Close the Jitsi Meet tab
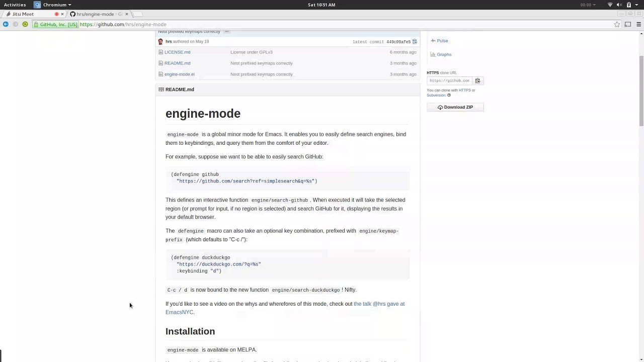The height and width of the screenshot is (362, 644). (x=62, y=14)
